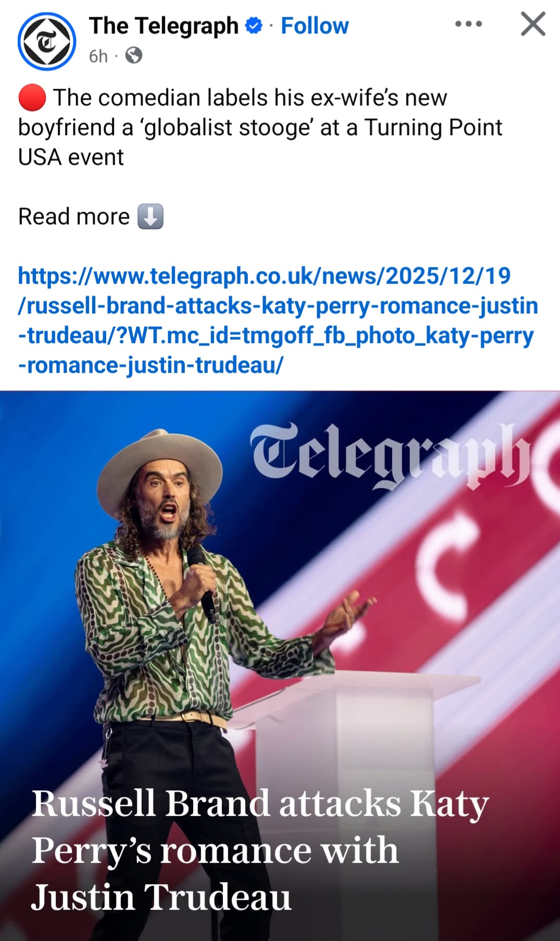The width and height of the screenshot is (560, 941).
Task: Open The Telegraph profile picture
Action: [47, 41]
